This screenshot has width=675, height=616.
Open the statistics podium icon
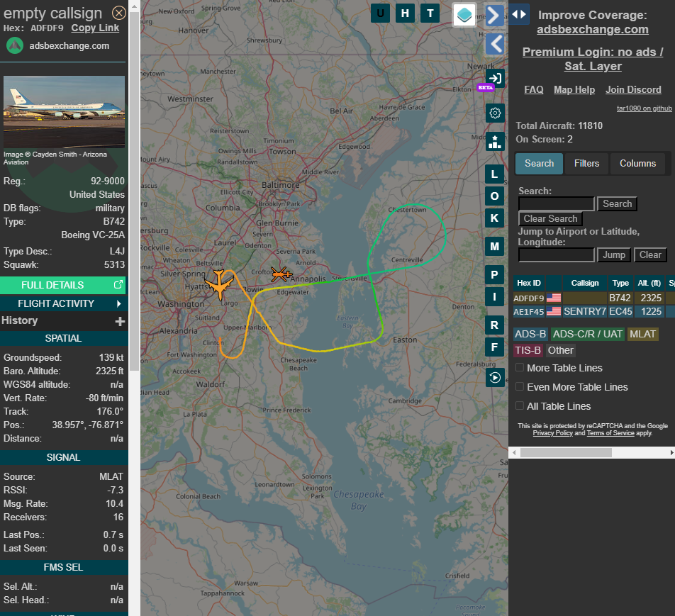coord(495,142)
